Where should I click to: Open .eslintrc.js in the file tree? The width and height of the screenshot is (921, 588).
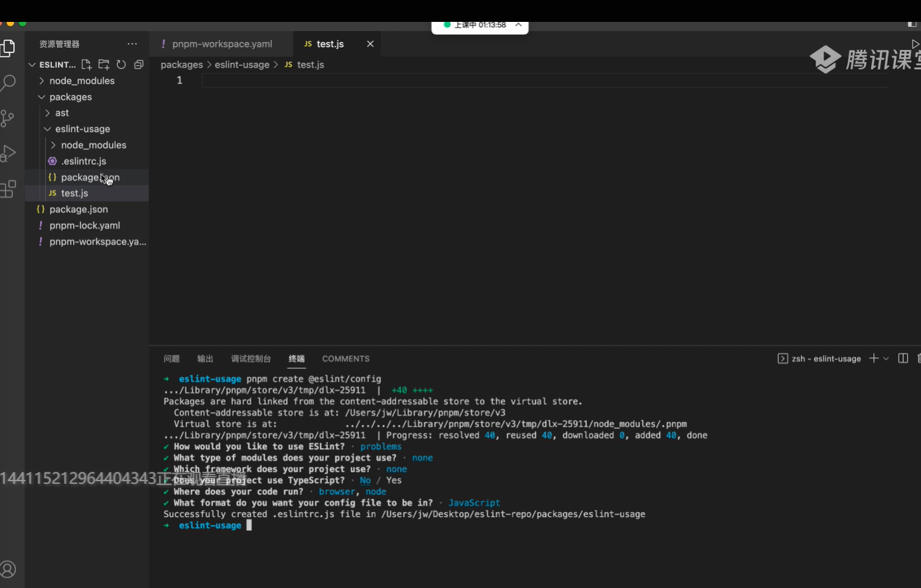84,161
